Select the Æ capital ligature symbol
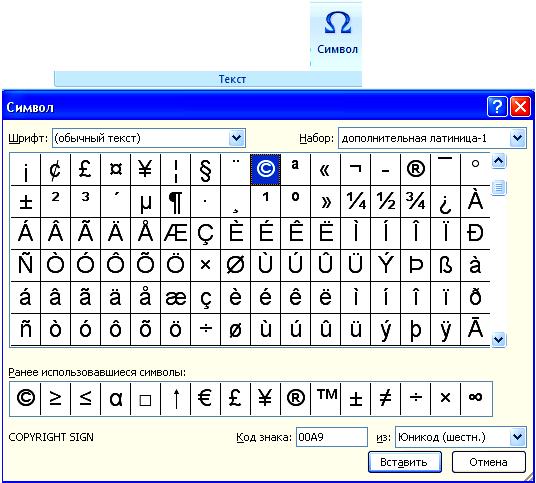Screen dimensions: 536x483 175,233
